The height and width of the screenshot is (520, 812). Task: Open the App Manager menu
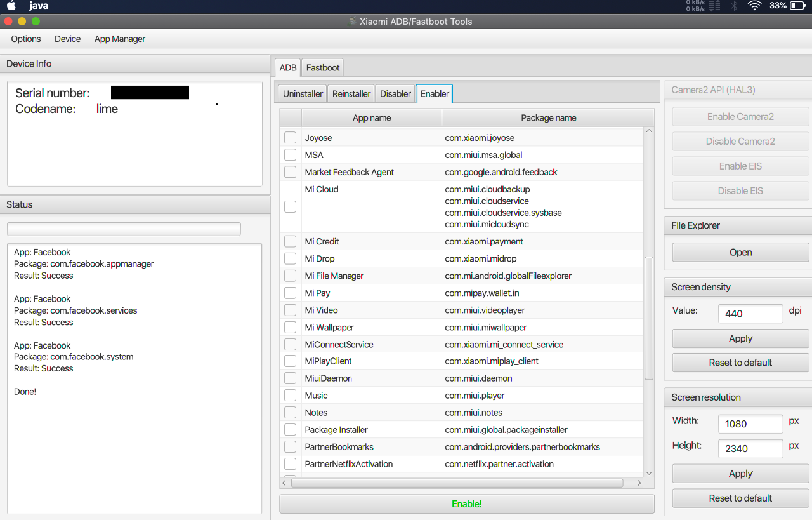[120, 39]
